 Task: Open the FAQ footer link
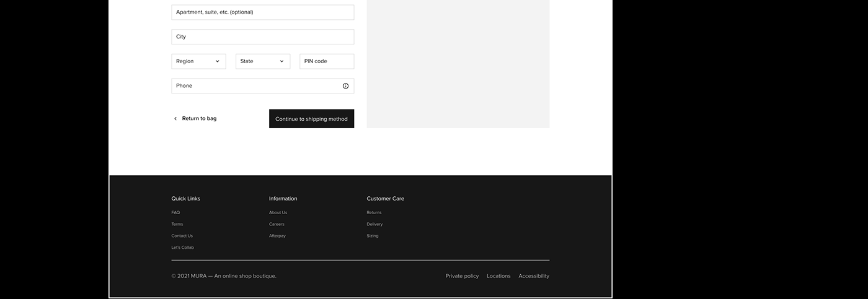click(175, 212)
